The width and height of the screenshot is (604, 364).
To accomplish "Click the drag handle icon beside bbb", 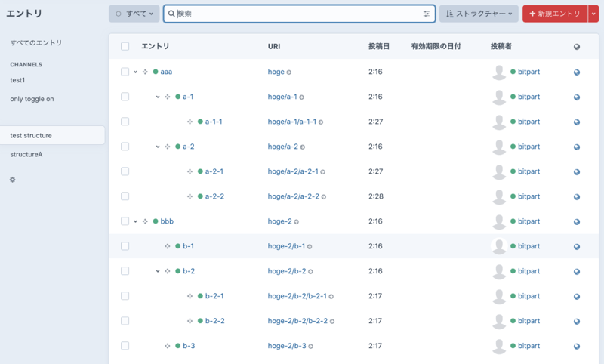I will (145, 221).
